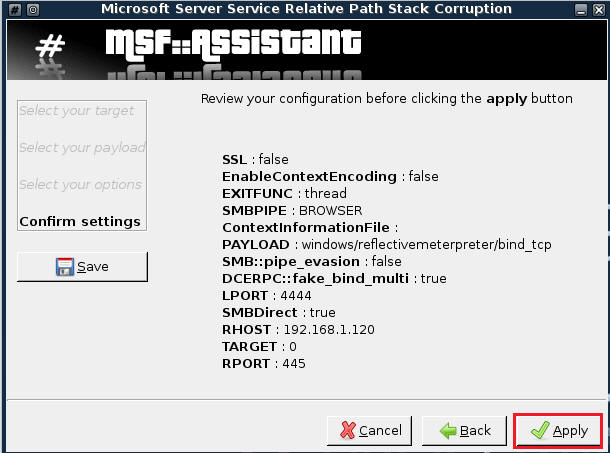The width and height of the screenshot is (610, 453).
Task: Select the 'Confirm settings' step
Action: pos(80,221)
